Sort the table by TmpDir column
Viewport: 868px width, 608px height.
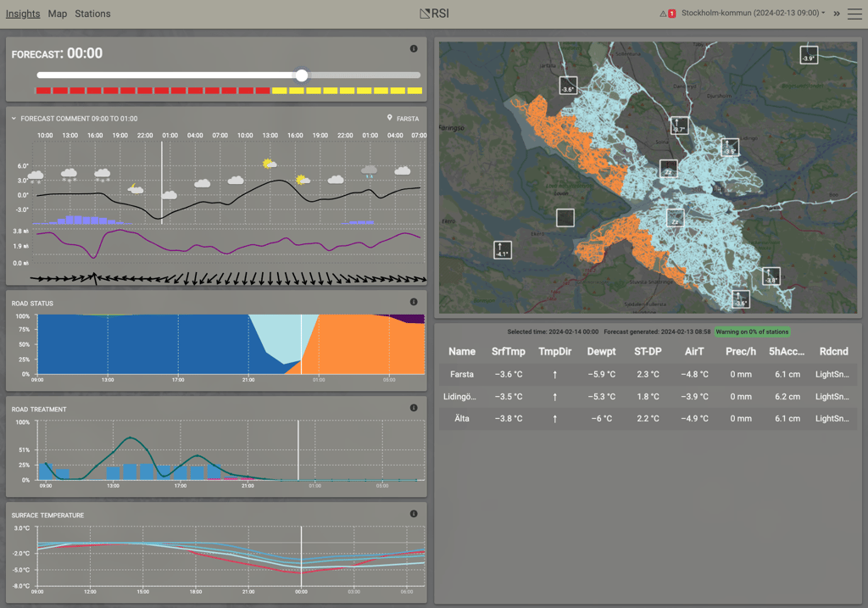(x=554, y=352)
